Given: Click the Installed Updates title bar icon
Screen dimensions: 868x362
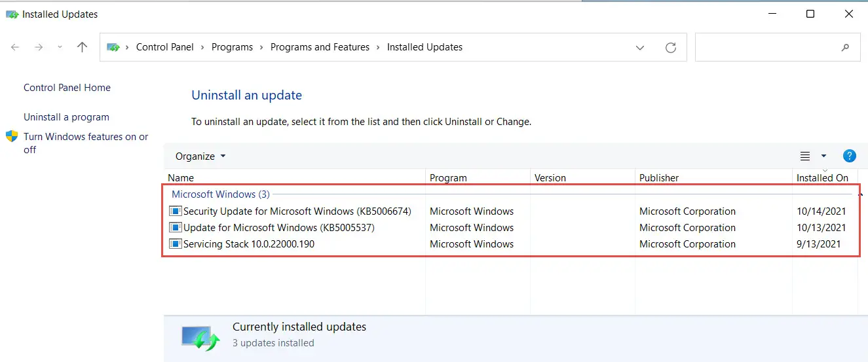Looking at the screenshot, I should (12, 14).
